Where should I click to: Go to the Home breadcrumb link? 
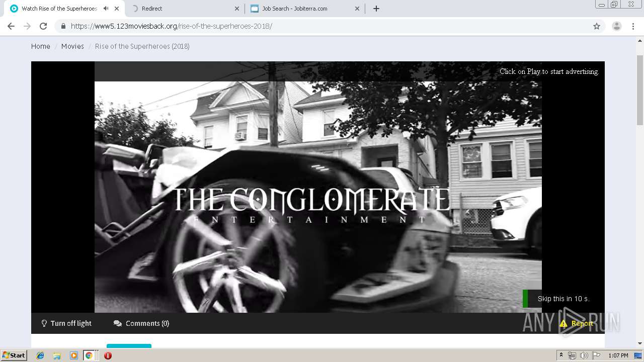[41, 46]
